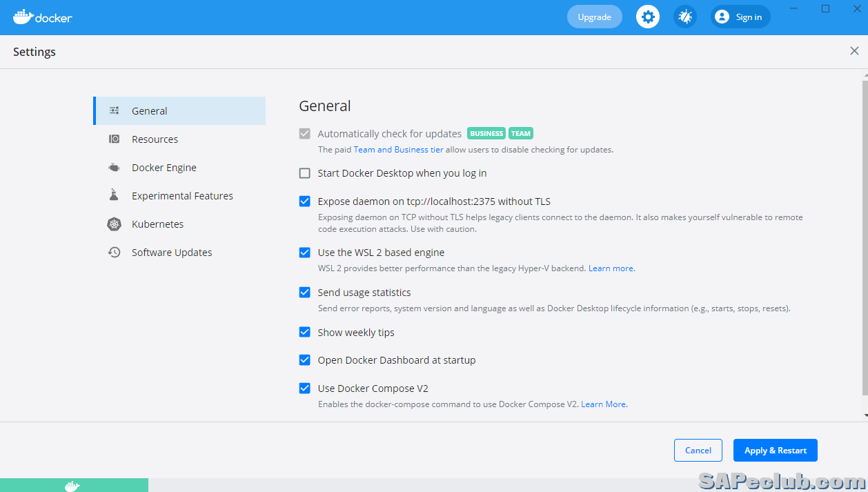Click the Cancel button
868x492 pixels.
tap(698, 451)
